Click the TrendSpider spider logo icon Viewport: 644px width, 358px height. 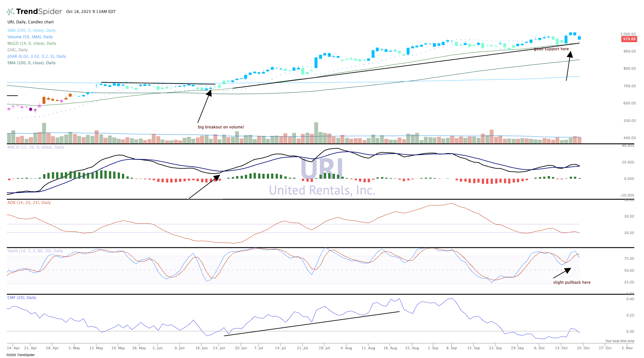coord(10,12)
